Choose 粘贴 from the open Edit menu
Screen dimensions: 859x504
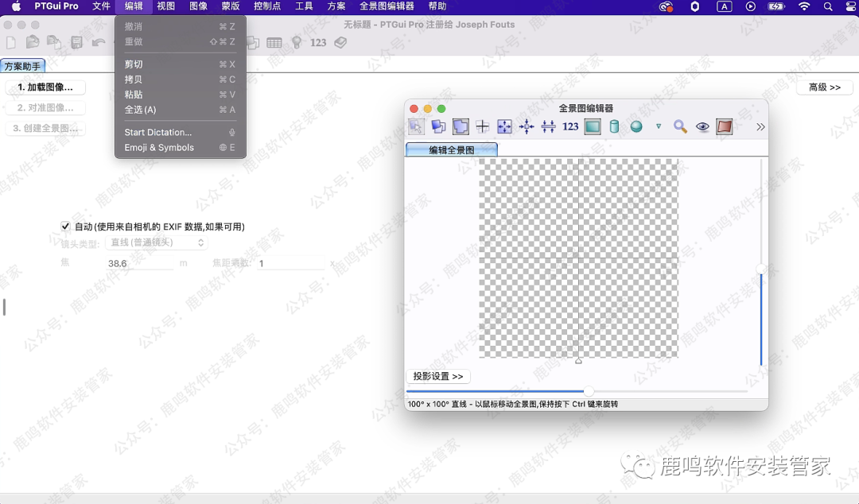point(135,94)
